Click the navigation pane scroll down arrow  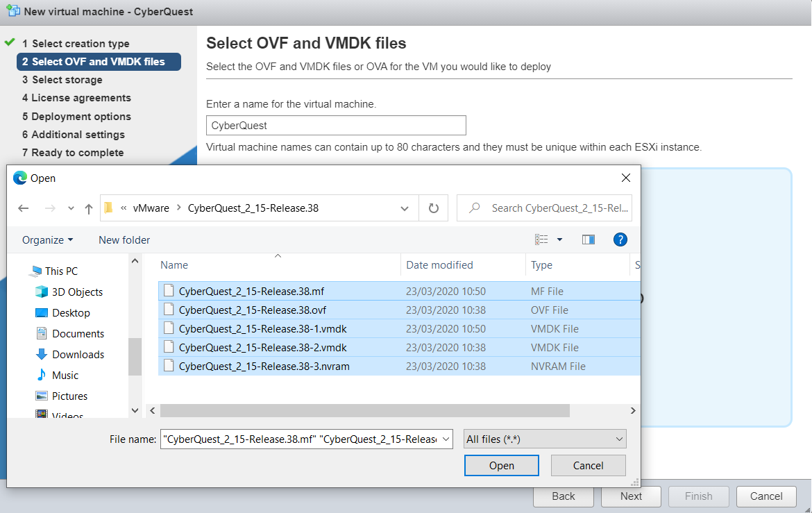(x=135, y=410)
